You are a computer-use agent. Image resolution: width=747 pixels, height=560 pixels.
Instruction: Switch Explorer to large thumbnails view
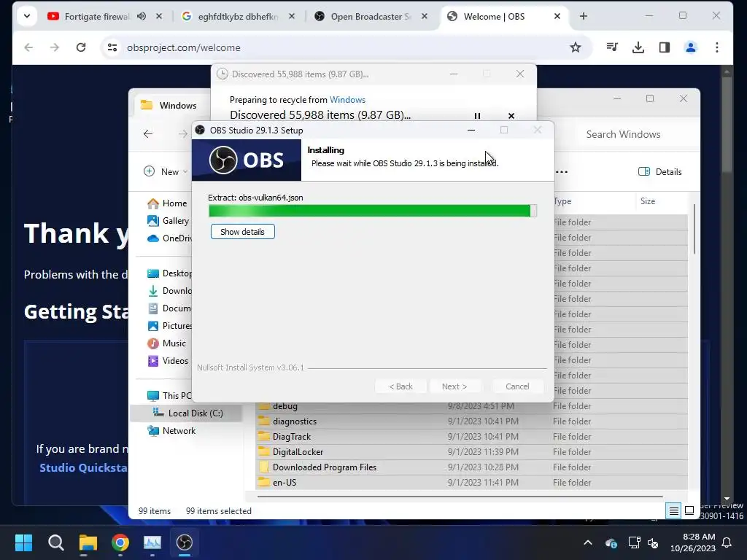pyautogui.click(x=689, y=511)
